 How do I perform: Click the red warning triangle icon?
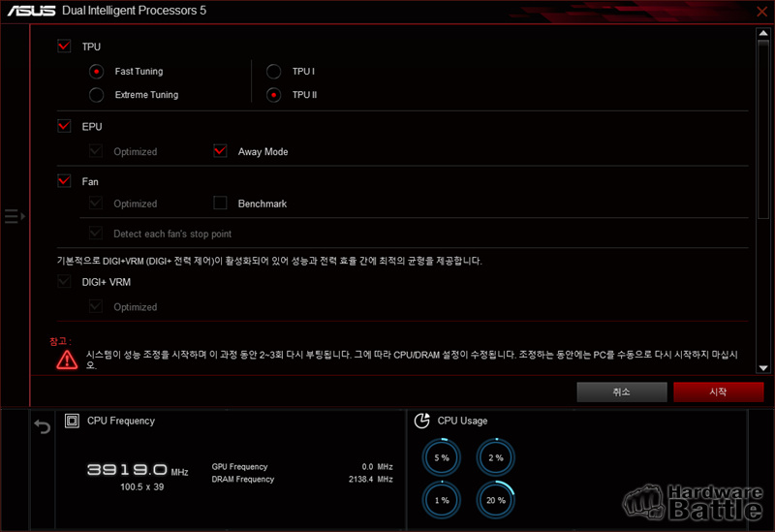click(67, 360)
